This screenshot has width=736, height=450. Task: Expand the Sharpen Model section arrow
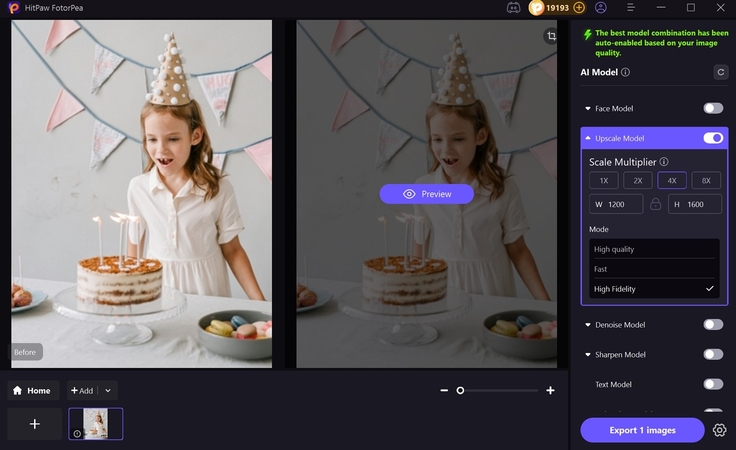point(588,355)
